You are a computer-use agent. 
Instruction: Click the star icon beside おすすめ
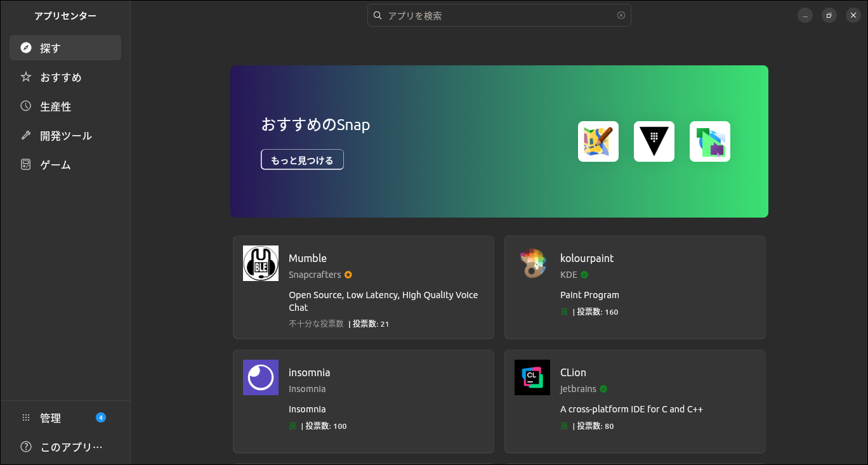click(26, 77)
